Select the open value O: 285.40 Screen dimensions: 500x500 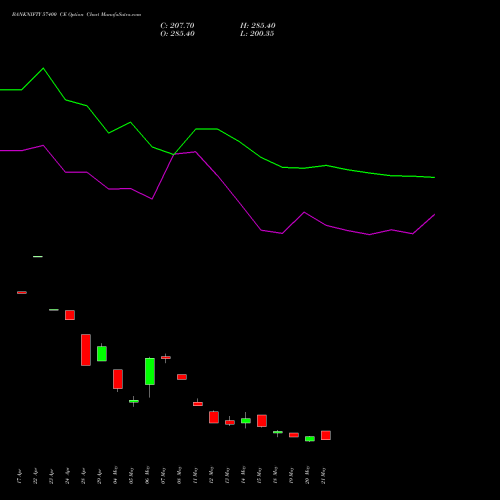(177, 34)
